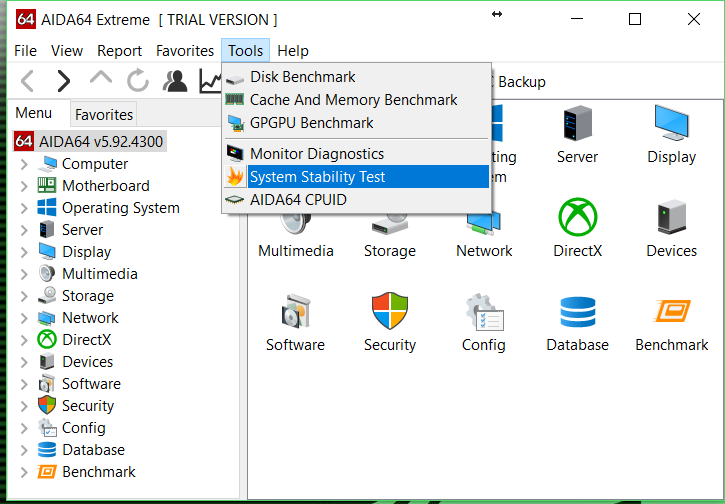
Task: Expand the Multimedia tree node
Action: [x=24, y=274]
